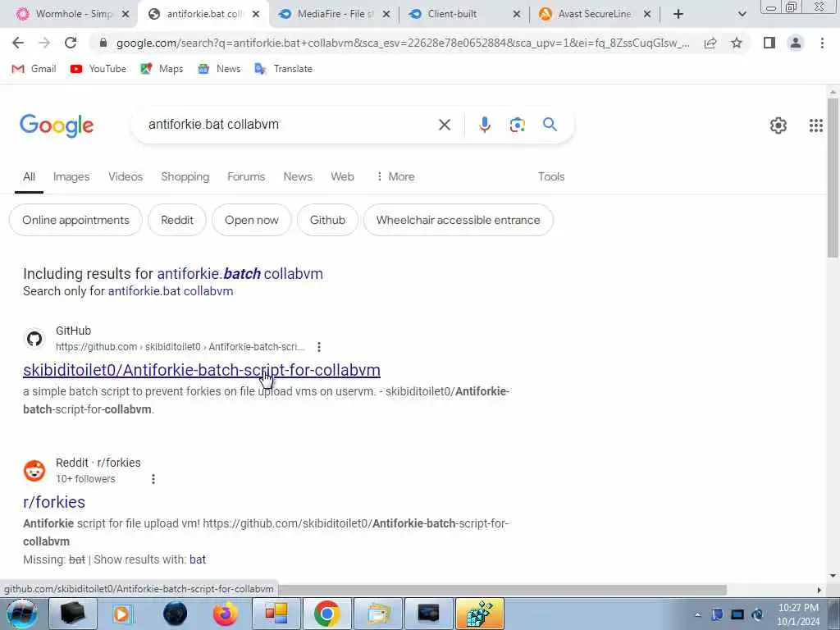This screenshot has width=840, height=630.
Task: Open a new browser tab
Action: click(x=678, y=14)
